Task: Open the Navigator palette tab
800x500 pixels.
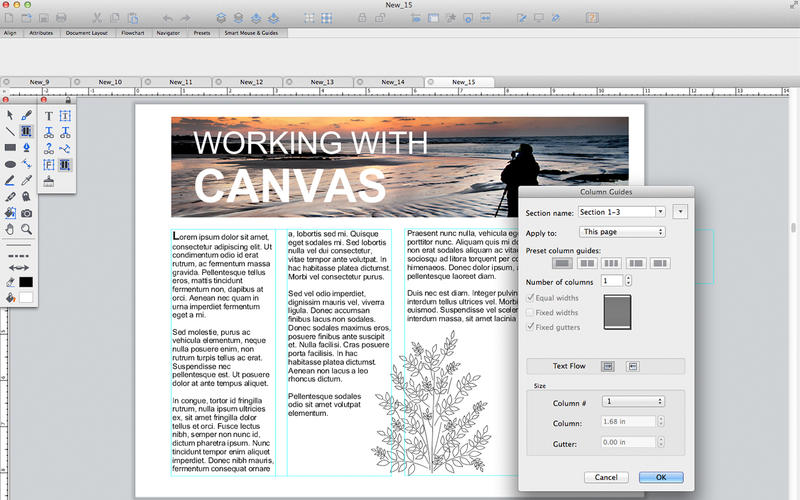Action: (168, 33)
